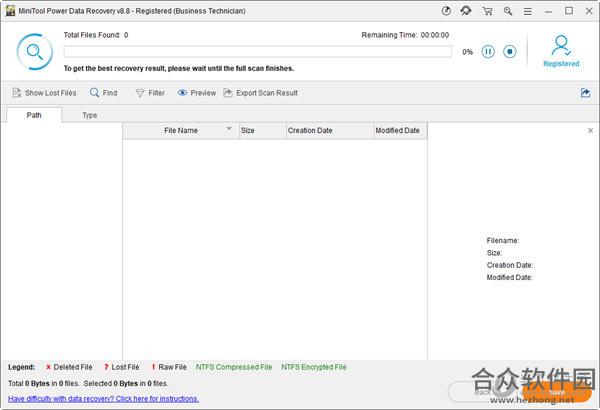Open Show Lost Files
Image resolution: width=600 pixels, height=410 pixels.
[44, 93]
